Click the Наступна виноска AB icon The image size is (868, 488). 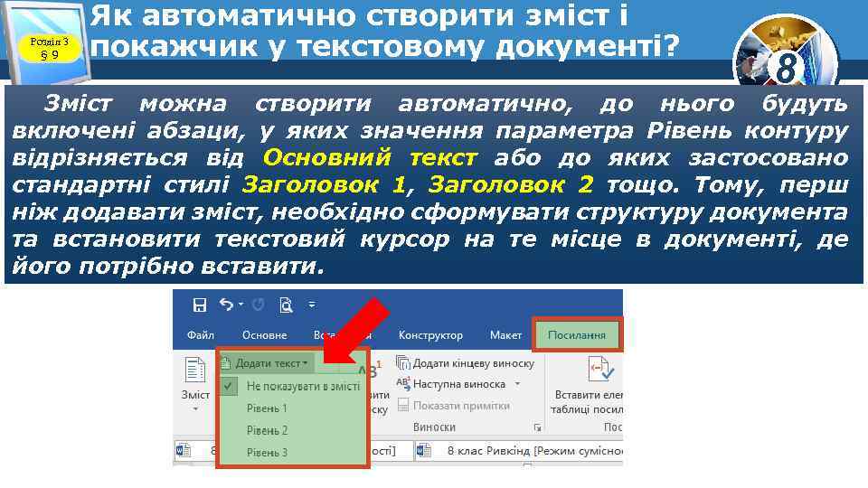pyautogui.click(x=403, y=384)
